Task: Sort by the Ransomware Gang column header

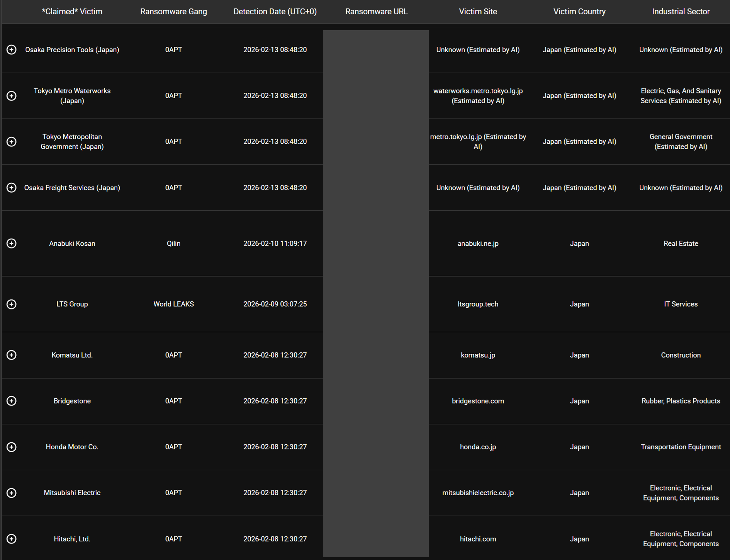Action: pos(173,12)
